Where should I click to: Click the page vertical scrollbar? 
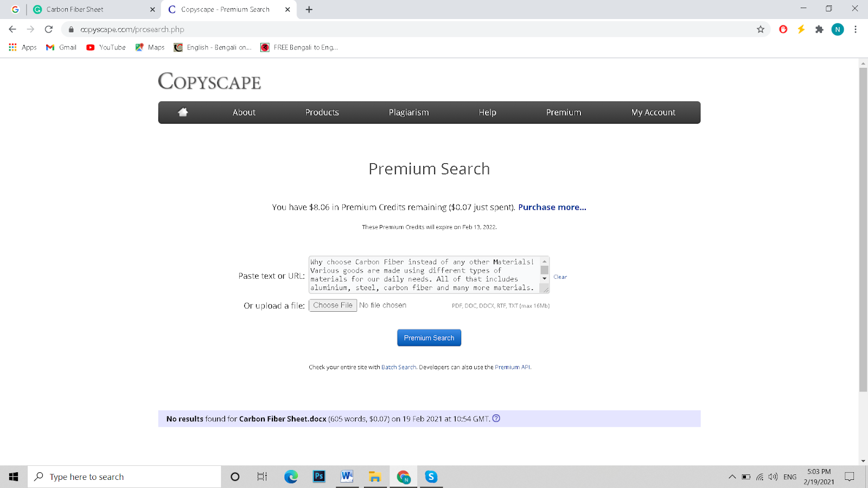[x=863, y=229]
